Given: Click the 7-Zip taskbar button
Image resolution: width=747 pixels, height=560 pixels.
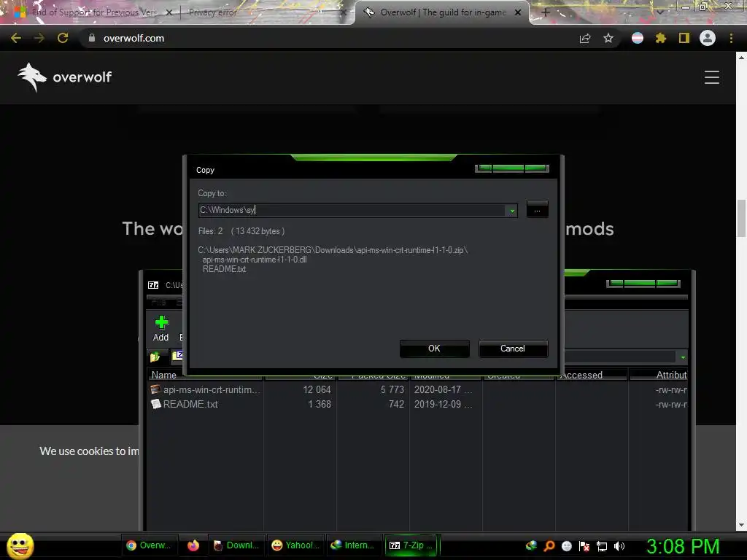Looking at the screenshot, I should [411, 545].
